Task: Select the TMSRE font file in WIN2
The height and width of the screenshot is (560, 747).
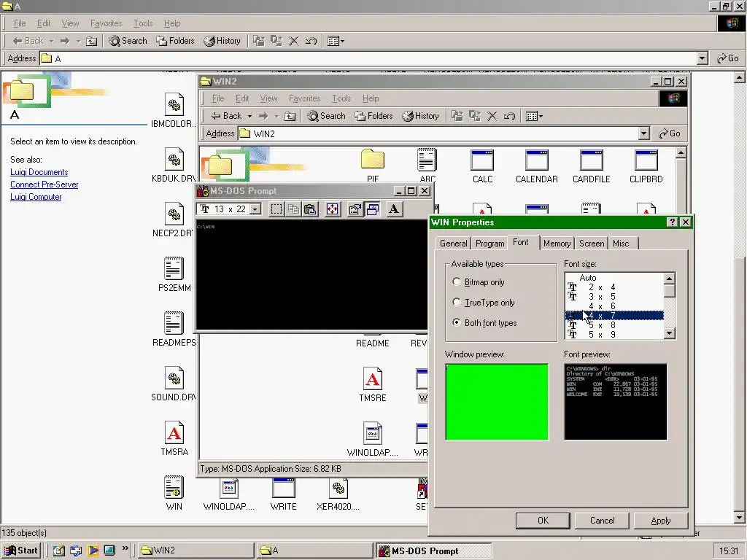Action: coord(373,384)
